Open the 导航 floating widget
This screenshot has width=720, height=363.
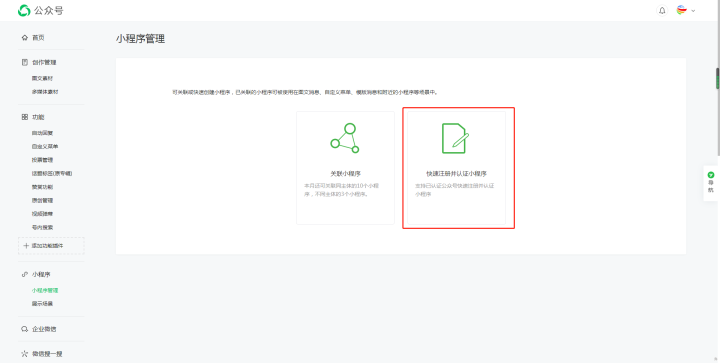[711, 183]
